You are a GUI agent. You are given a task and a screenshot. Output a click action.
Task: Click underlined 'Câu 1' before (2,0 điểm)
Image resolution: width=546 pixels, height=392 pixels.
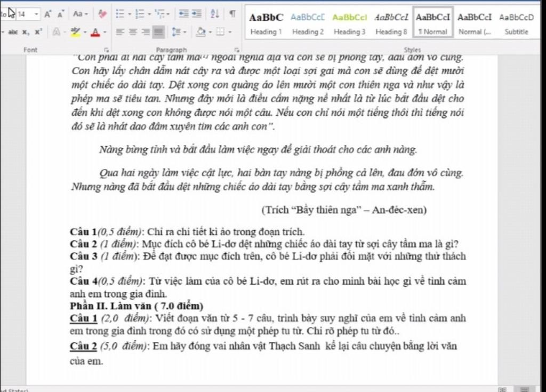click(84, 318)
